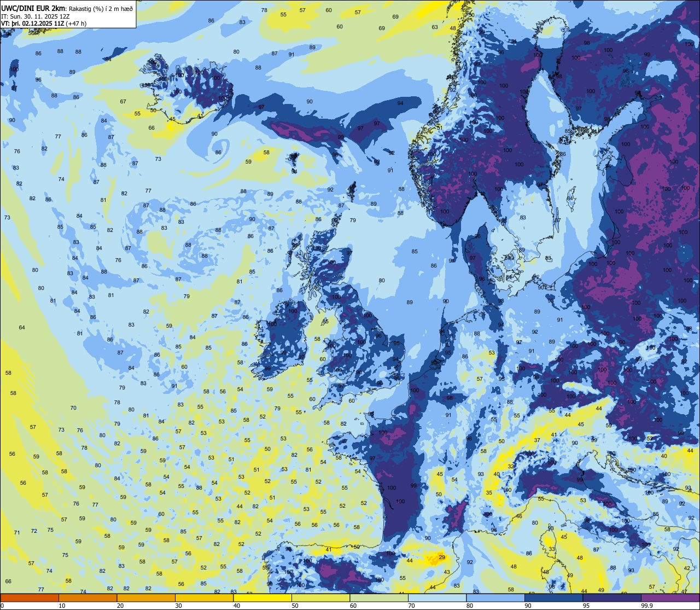Click the humidity value "37" on the map
700x610 pixels.
(x=537, y=440)
